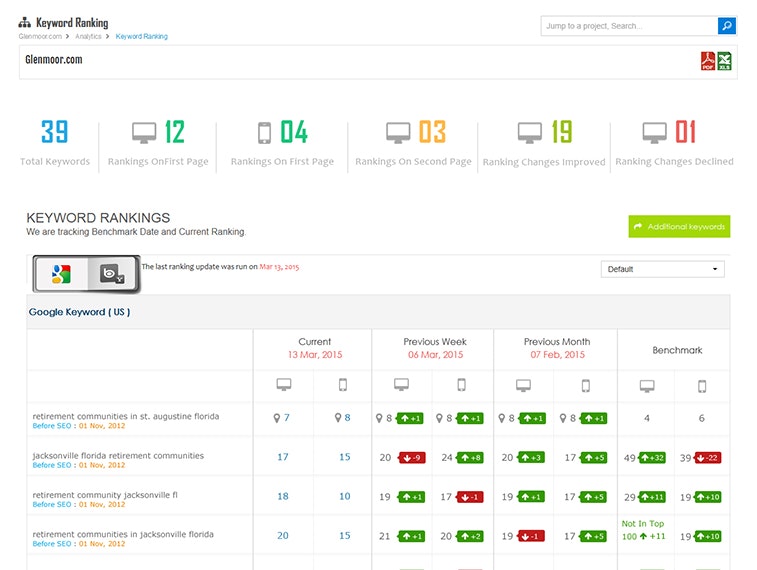Click mobile icon under Previous Month column
757x570 pixels.
(586, 386)
